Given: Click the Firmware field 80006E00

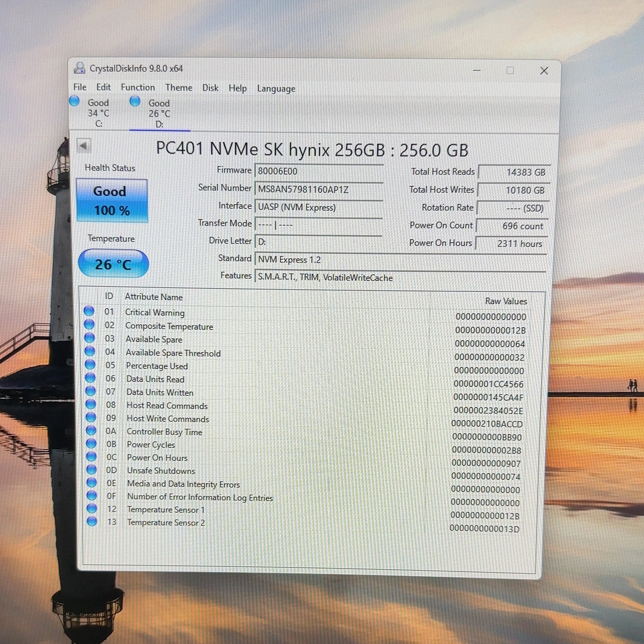Looking at the screenshot, I should click(x=318, y=171).
